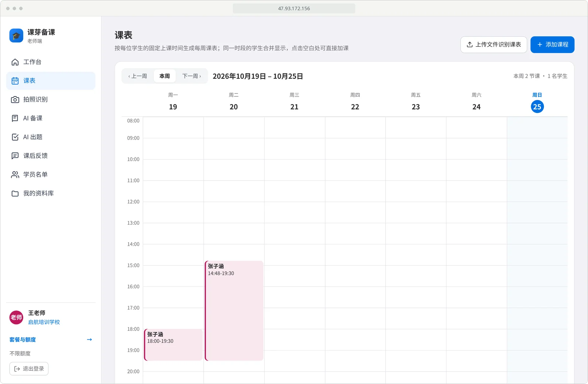Select the 本周 tab
Screen dimensions: 588x384
point(165,76)
